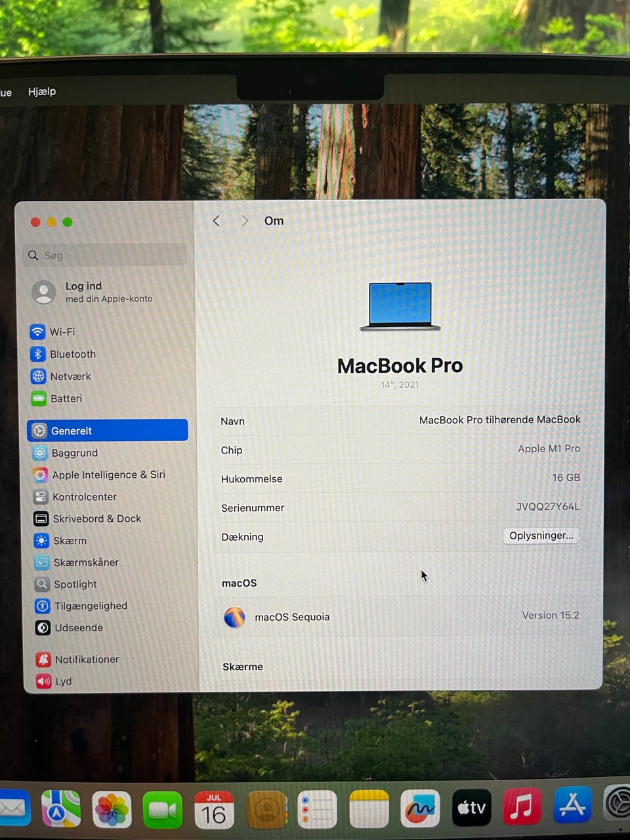
Task: Open Batteri settings
Action: tap(66, 399)
